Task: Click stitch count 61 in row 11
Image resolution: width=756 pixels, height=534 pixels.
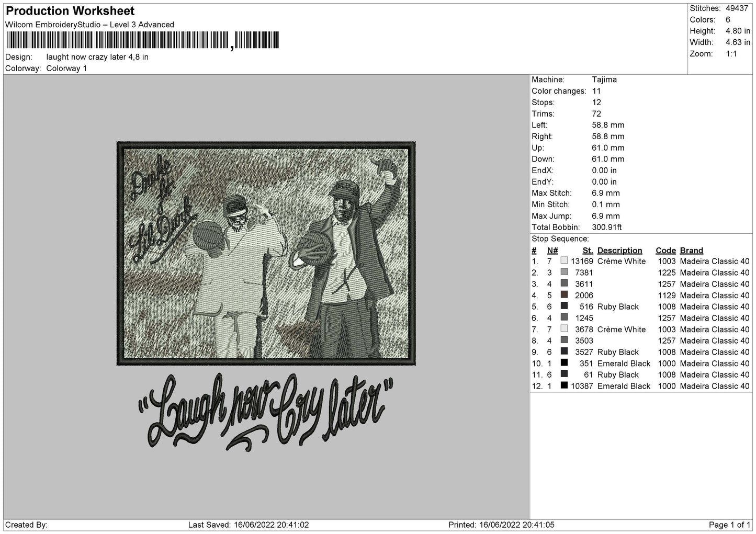Action: point(589,374)
